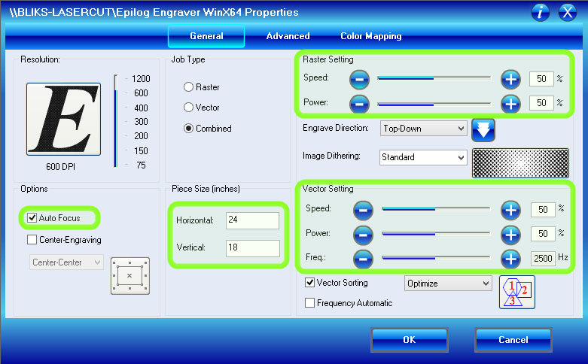The width and height of the screenshot is (588, 364).
Task: Open the Engrave Direction Top-Down dropdown
Action: click(423, 129)
